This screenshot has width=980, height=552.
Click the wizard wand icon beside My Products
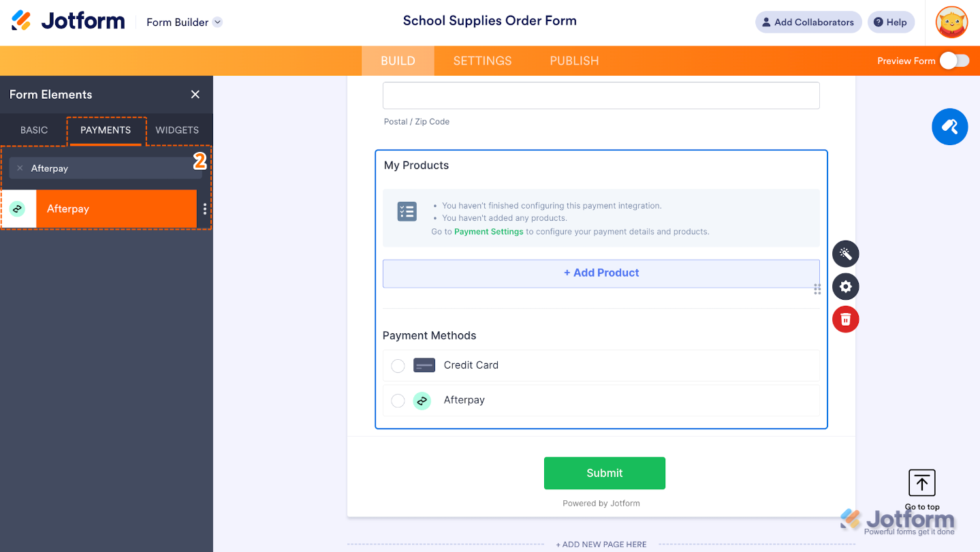[845, 254]
